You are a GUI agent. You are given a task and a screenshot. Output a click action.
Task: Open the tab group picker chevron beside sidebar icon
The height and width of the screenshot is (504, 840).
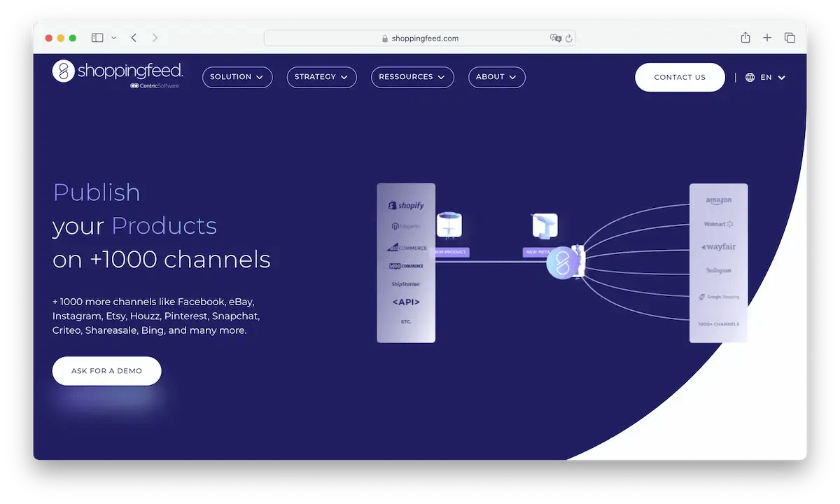coord(113,38)
